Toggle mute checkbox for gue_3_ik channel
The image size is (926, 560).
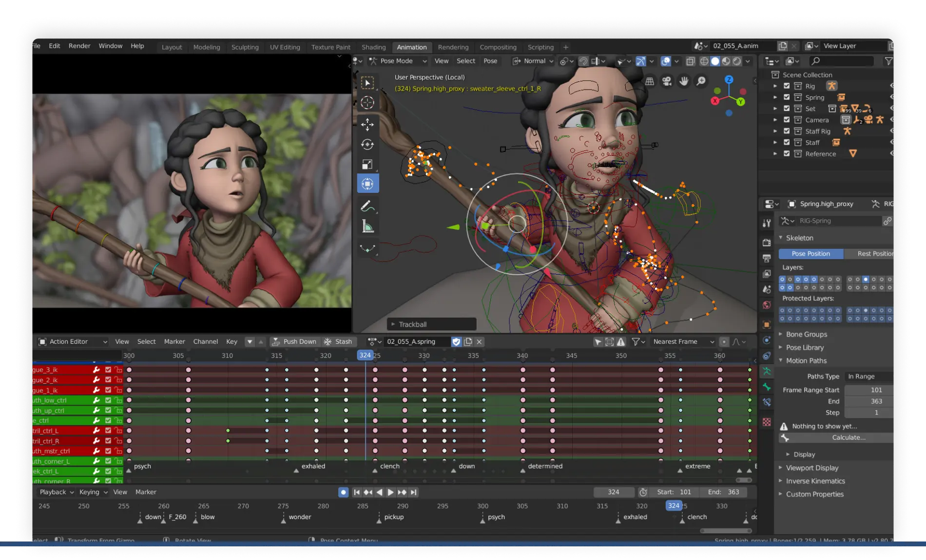tap(108, 370)
